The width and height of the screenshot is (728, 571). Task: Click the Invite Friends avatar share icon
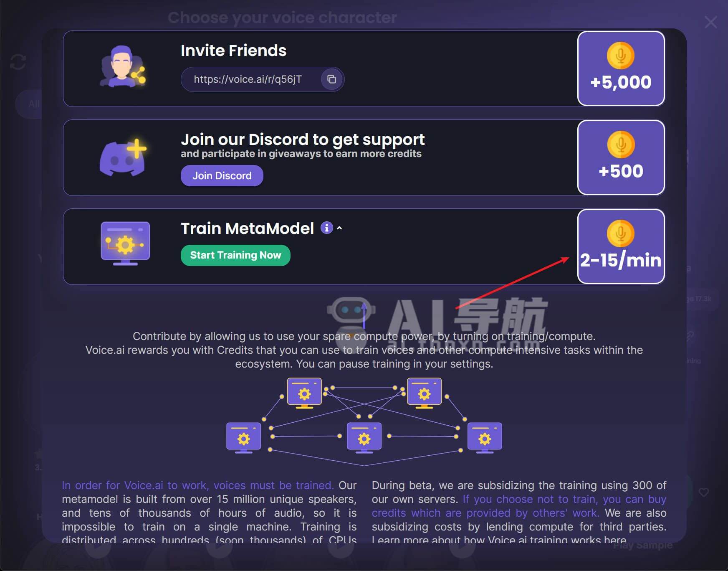(x=123, y=66)
